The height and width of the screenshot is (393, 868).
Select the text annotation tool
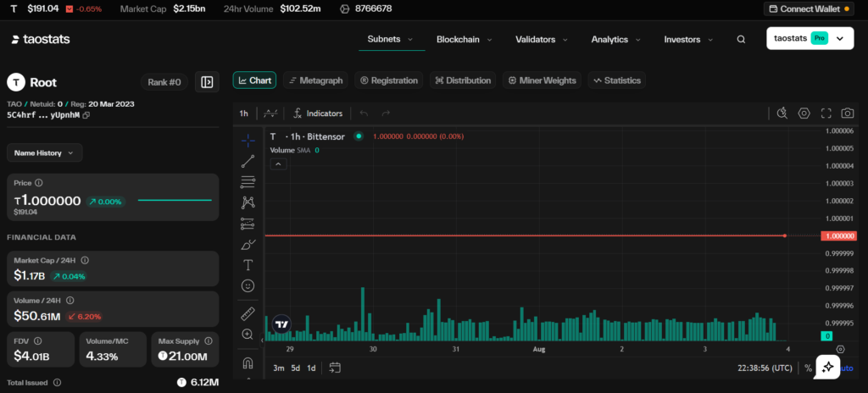pyautogui.click(x=248, y=265)
